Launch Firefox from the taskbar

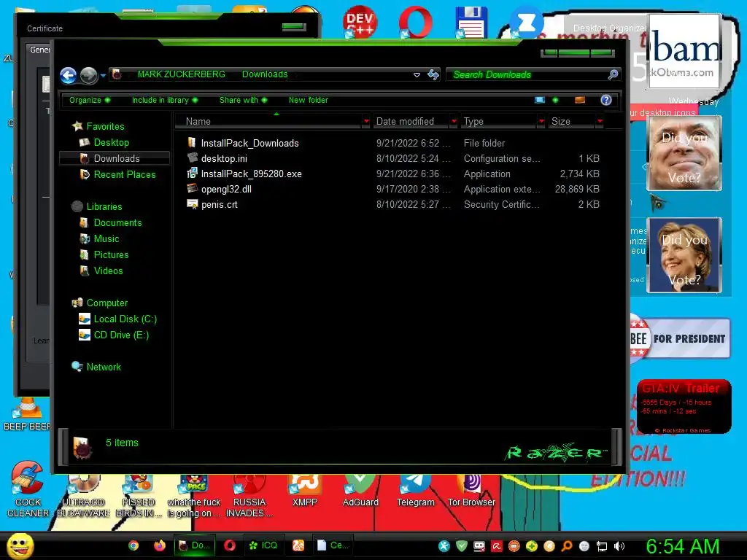[160, 545]
